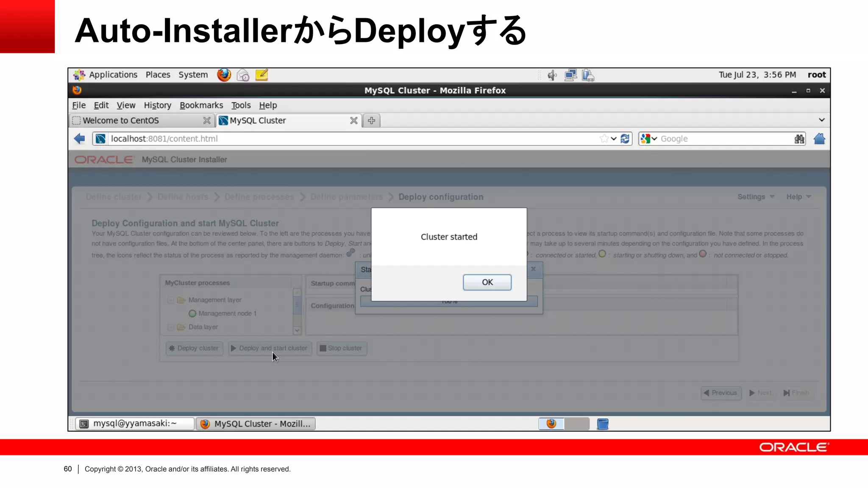Open the System menu
Screen dimensions: 868x488
(193, 75)
